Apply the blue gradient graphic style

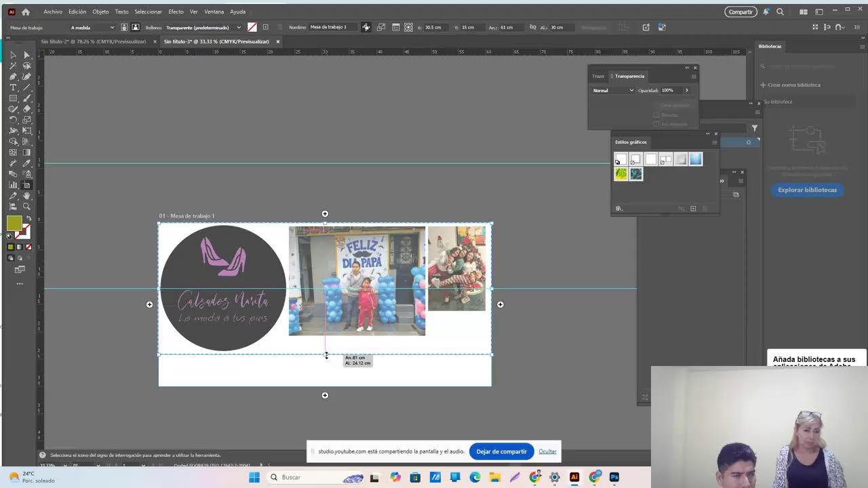pyautogui.click(x=696, y=159)
